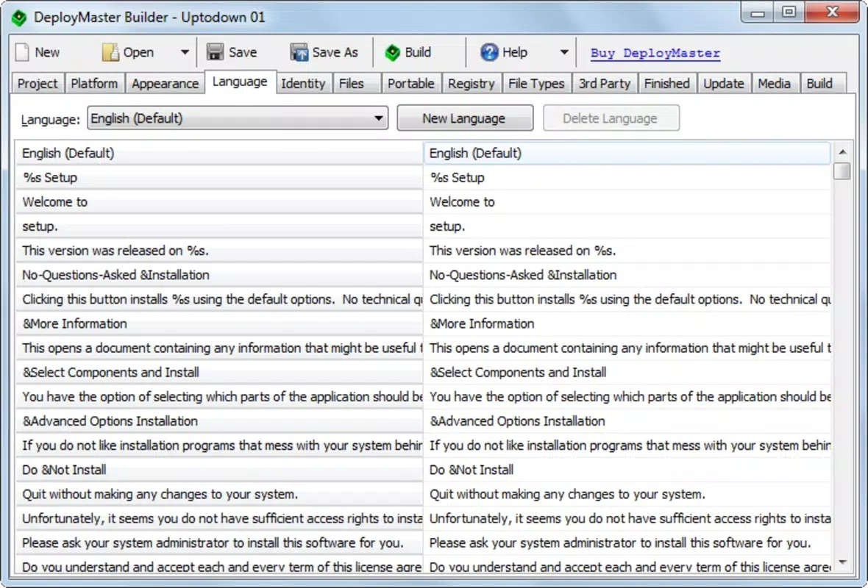This screenshot has height=588, width=868.
Task: Close the DeployMaster Builder window
Action: 832,12
